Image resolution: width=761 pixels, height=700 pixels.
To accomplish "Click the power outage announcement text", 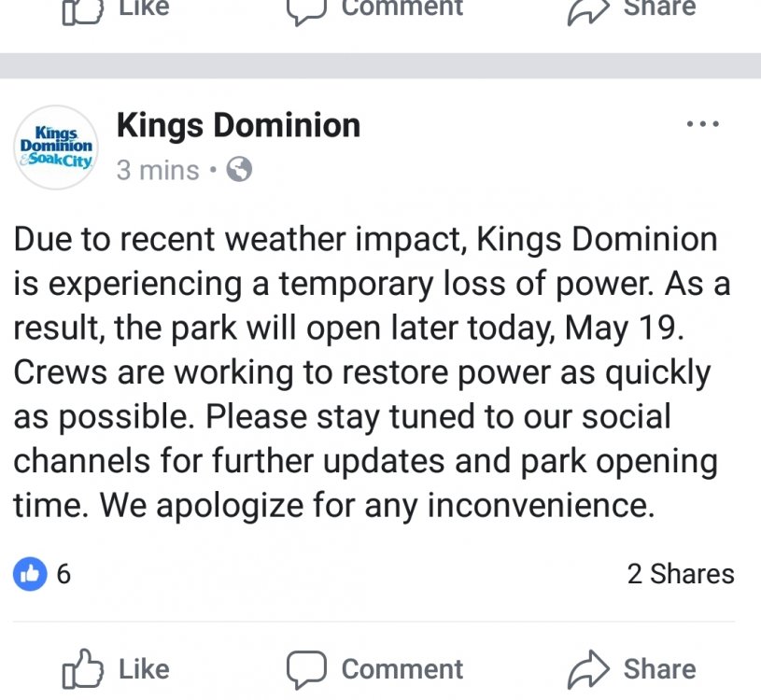I will coord(372,371).
